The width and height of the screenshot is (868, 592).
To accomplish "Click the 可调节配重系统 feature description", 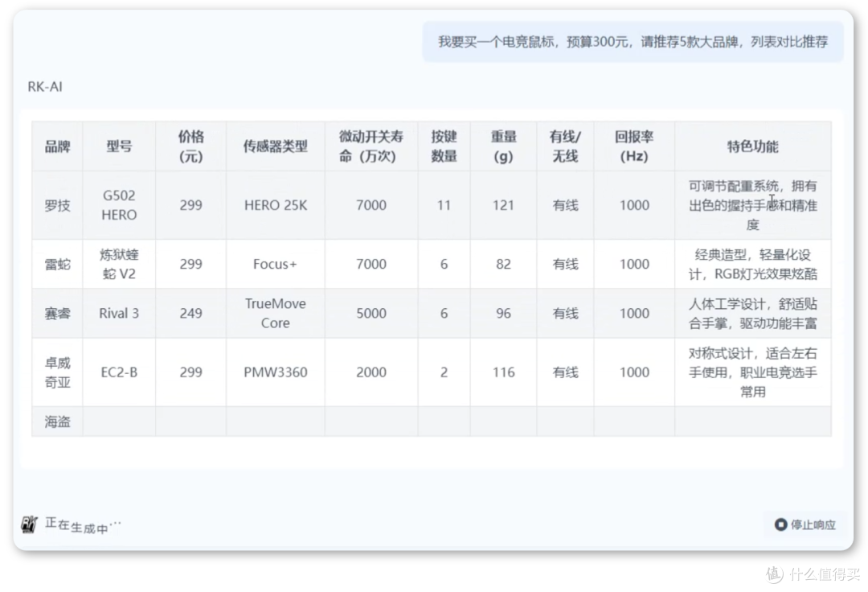I will coord(753,205).
